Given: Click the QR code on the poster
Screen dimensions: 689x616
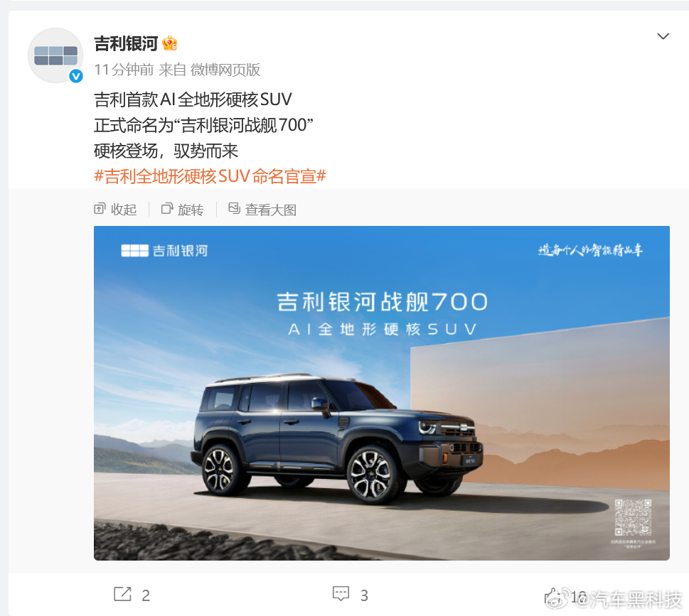Looking at the screenshot, I should click(x=633, y=517).
